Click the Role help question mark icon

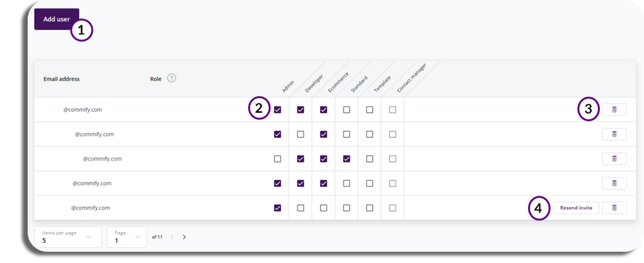coord(172,78)
